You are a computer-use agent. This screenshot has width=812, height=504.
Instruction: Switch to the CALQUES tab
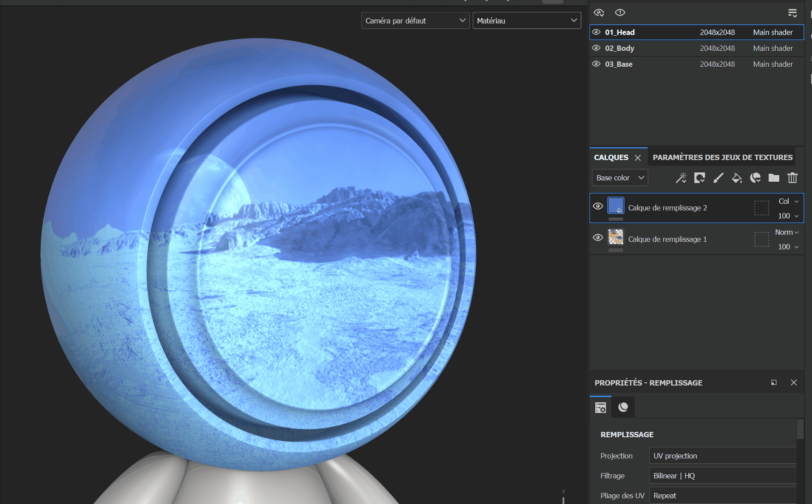611,157
